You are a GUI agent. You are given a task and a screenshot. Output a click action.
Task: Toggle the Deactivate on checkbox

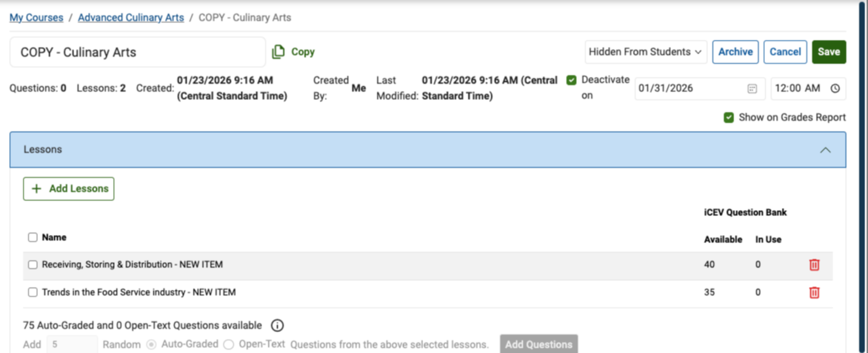point(571,80)
